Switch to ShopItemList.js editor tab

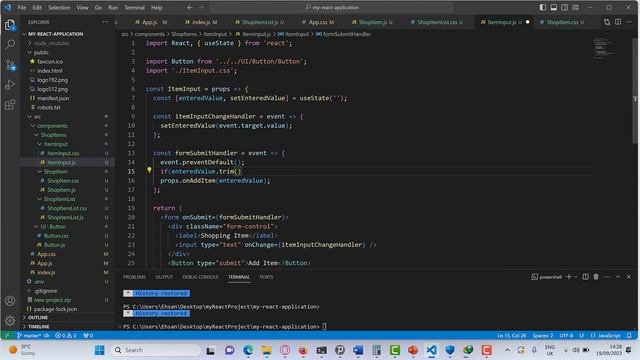click(x=260, y=22)
